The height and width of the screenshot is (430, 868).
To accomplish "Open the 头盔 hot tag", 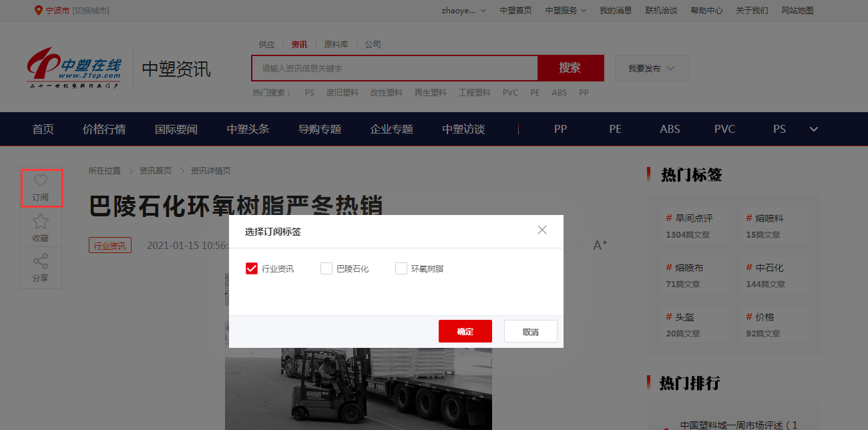I will [685, 317].
